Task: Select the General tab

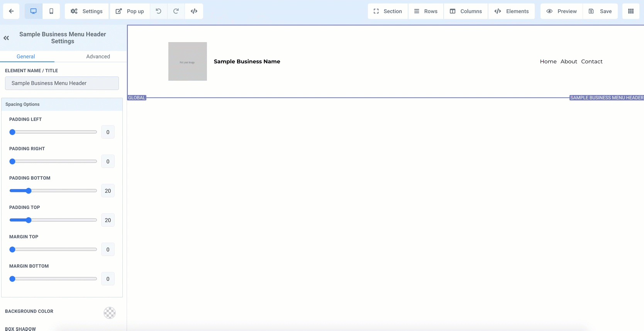Action: 26,56
